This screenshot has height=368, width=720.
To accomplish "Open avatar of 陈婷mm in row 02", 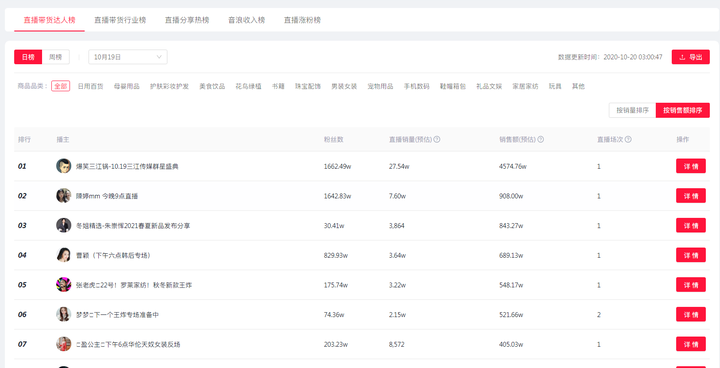I will 63,196.
